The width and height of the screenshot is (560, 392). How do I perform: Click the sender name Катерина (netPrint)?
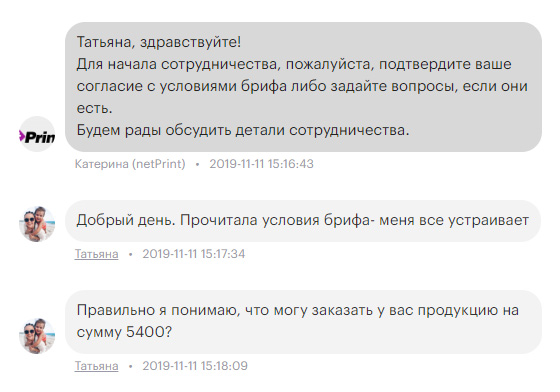click(x=130, y=164)
